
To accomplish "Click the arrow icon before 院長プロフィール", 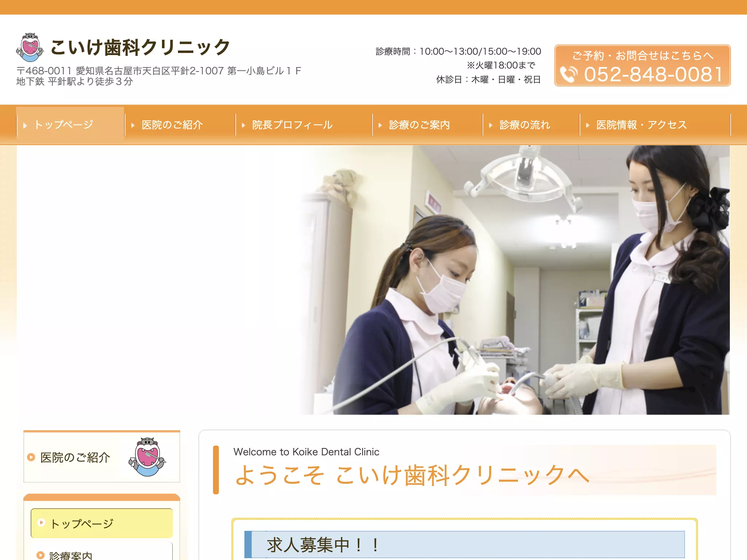I will 243,125.
